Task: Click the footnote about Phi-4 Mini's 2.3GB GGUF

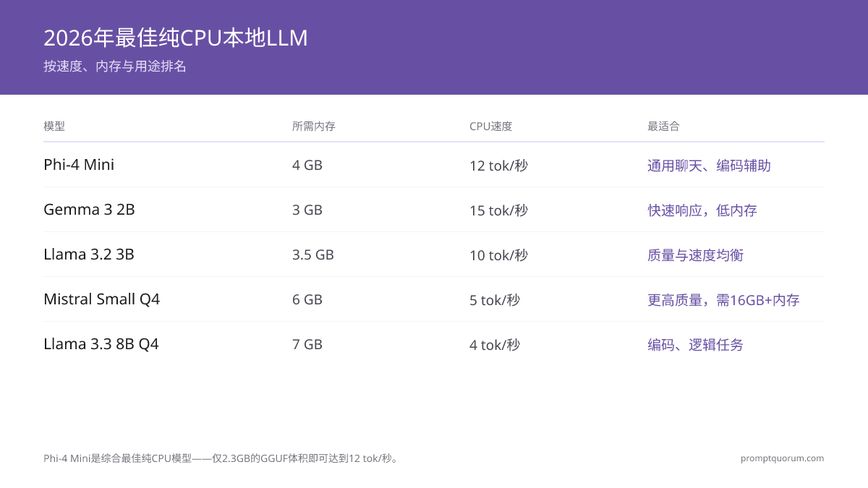Action: (222, 458)
